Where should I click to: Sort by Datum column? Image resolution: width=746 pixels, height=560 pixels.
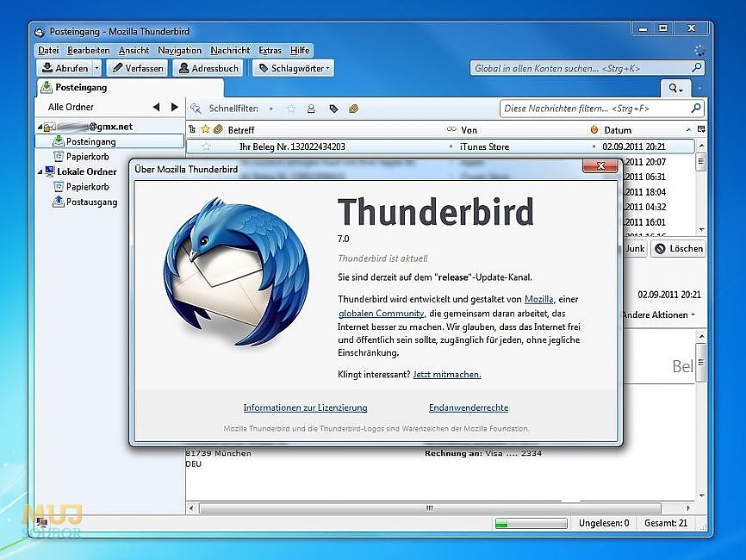[647, 130]
